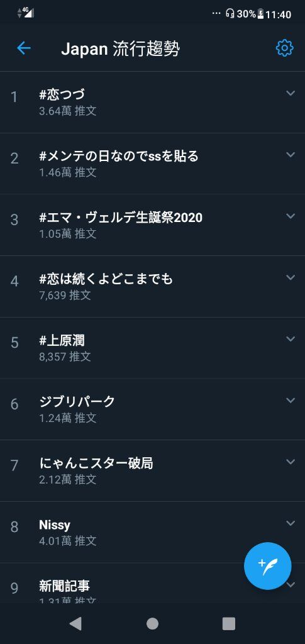305x644 pixels.
Task: Tap the back arrow icon
Action: tap(24, 48)
